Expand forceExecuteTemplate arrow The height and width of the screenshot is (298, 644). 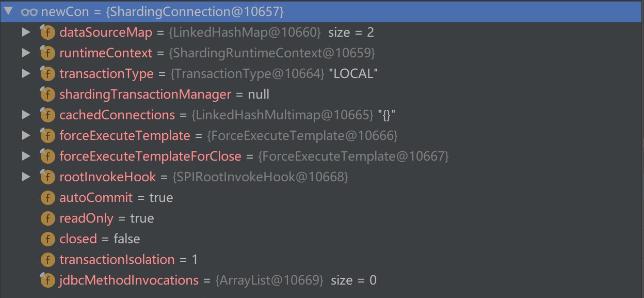pyautogui.click(x=26, y=136)
